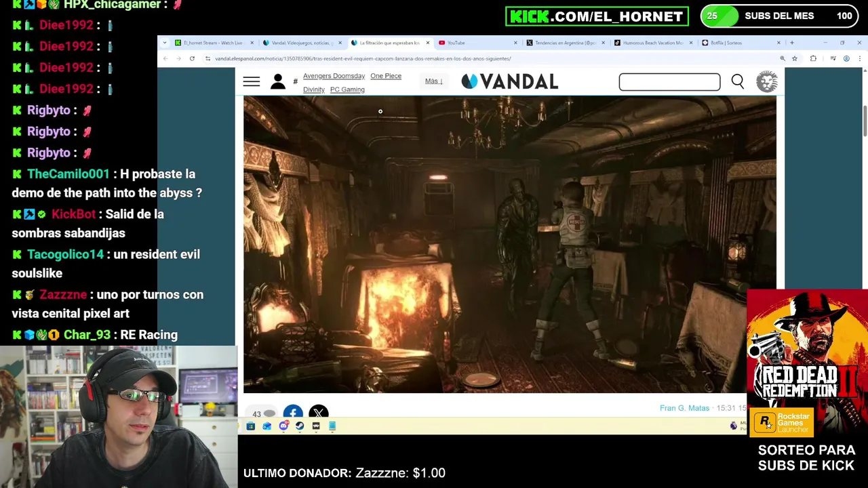Image resolution: width=868 pixels, height=488 pixels.
Task: Open the Vandal hamburger menu
Action: pos(252,82)
